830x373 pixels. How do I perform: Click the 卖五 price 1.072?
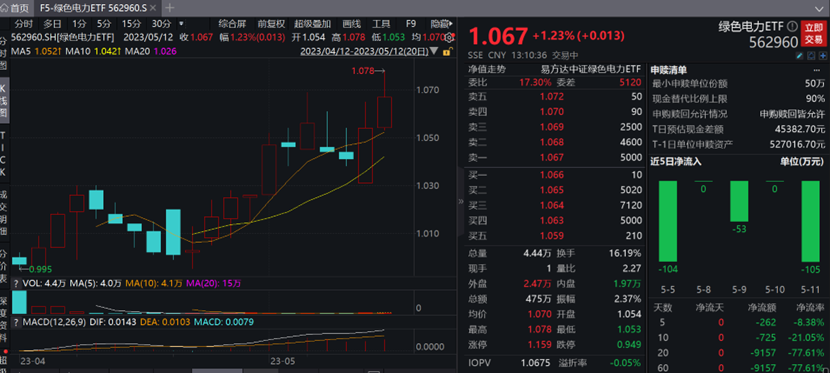552,97
